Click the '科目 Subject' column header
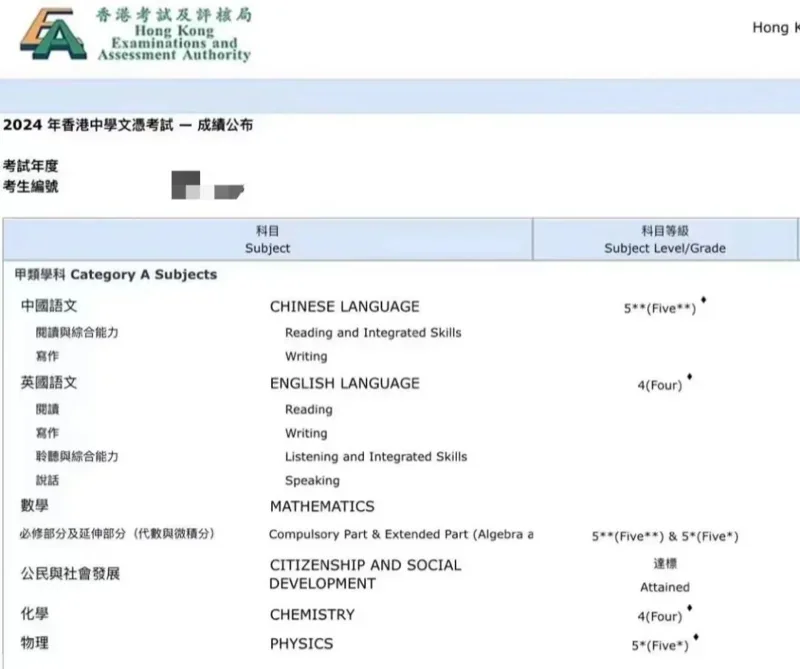Image resolution: width=800 pixels, height=669 pixels. click(x=267, y=239)
